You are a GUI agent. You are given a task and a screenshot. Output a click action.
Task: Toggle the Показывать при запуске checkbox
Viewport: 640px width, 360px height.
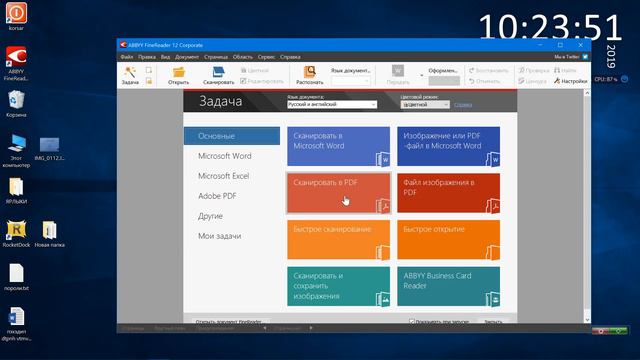pyautogui.click(x=412, y=322)
